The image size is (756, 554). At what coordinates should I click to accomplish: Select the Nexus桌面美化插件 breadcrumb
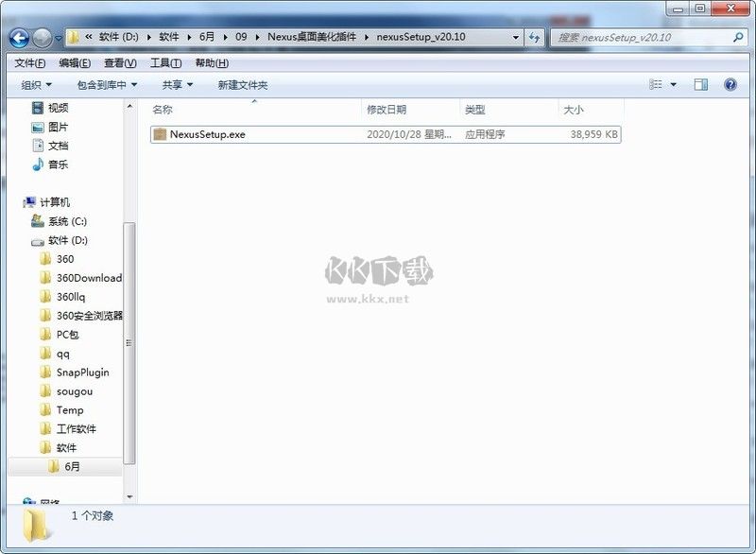coord(312,37)
